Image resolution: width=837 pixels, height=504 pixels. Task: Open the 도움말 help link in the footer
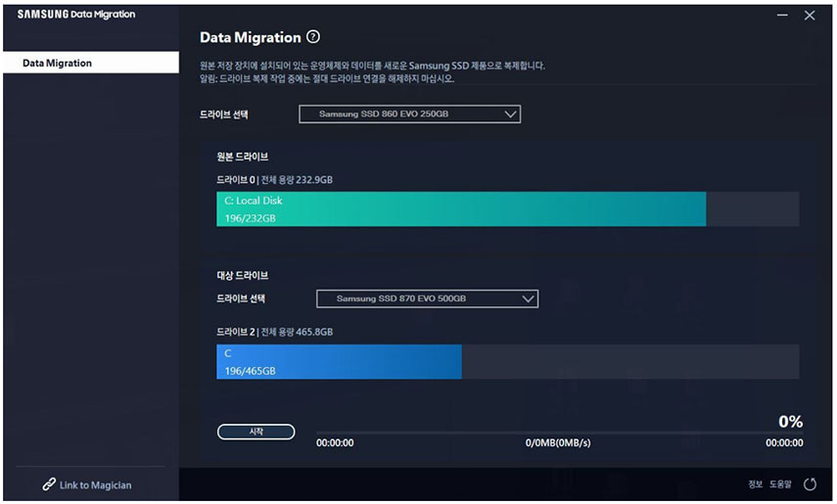pyautogui.click(x=779, y=484)
